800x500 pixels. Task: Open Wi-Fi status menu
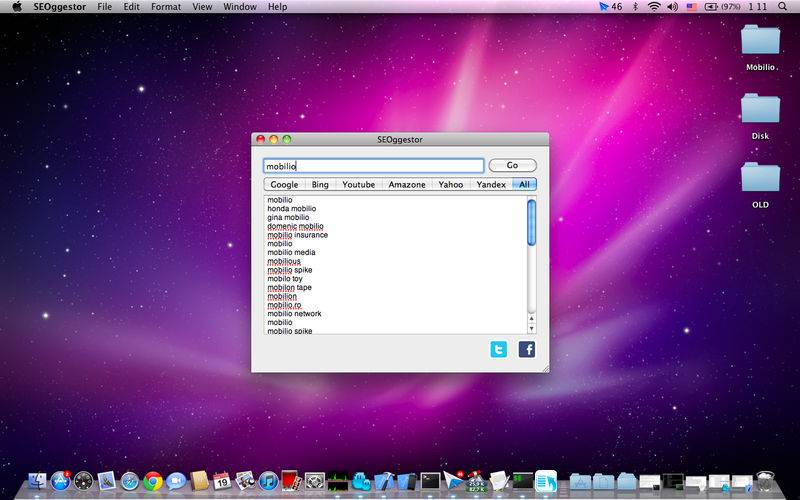pyautogui.click(x=654, y=7)
